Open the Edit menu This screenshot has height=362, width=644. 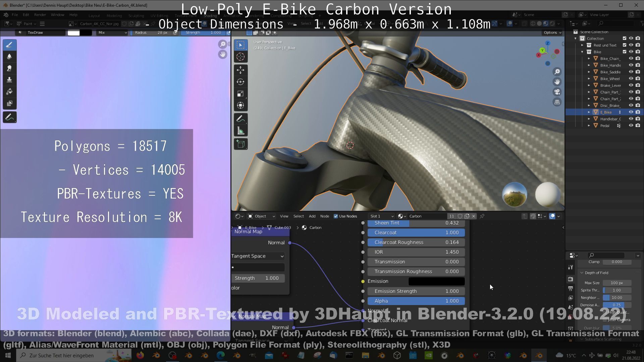(x=26, y=15)
